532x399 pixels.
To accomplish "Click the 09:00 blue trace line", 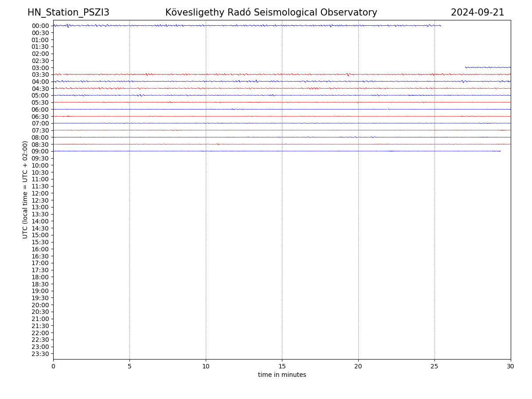I will point(277,151).
